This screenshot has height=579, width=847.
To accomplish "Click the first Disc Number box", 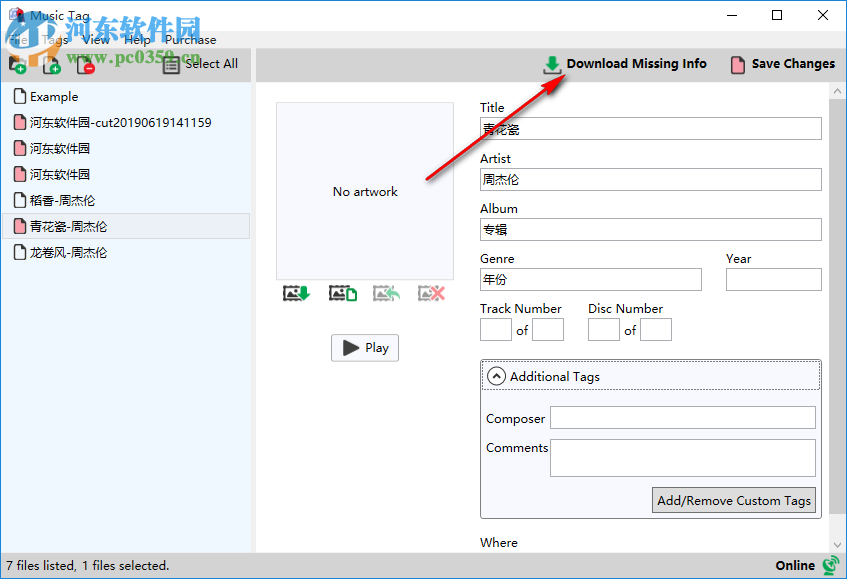I will pyautogui.click(x=603, y=329).
